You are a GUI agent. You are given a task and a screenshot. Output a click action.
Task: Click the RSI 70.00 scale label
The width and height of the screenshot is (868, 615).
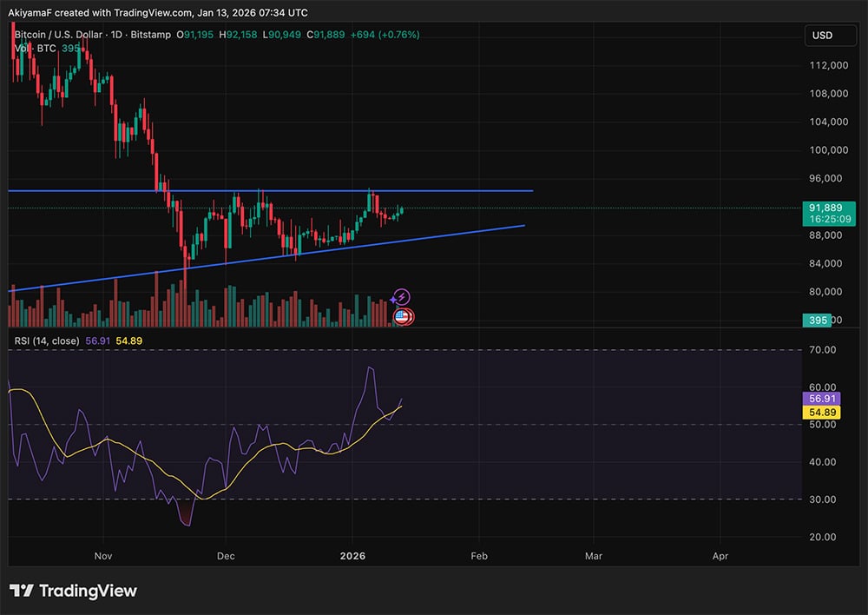(822, 350)
